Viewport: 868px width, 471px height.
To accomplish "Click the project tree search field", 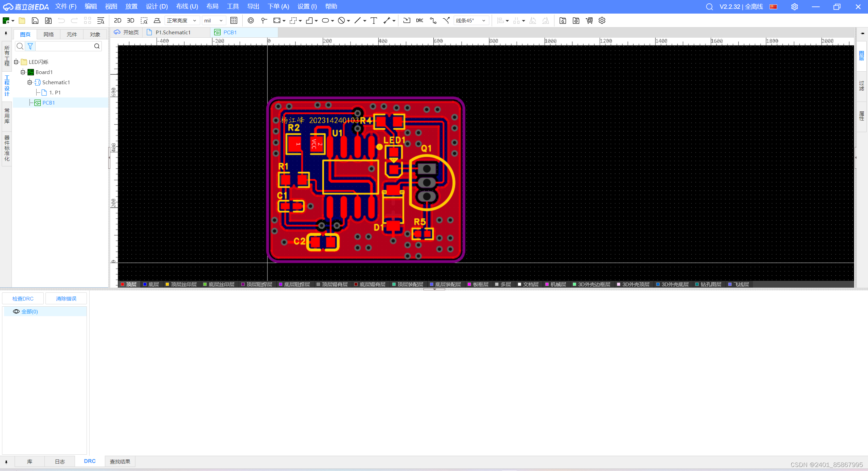I will click(64, 46).
